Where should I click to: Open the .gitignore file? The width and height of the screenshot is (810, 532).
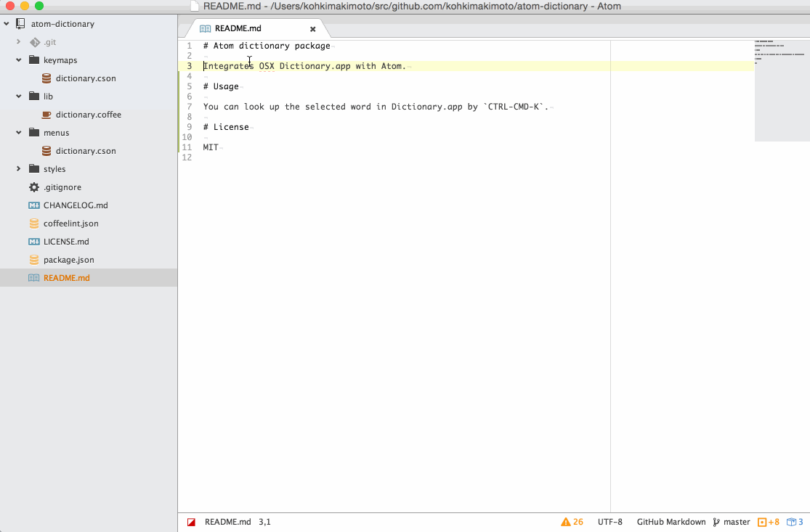point(62,187)
